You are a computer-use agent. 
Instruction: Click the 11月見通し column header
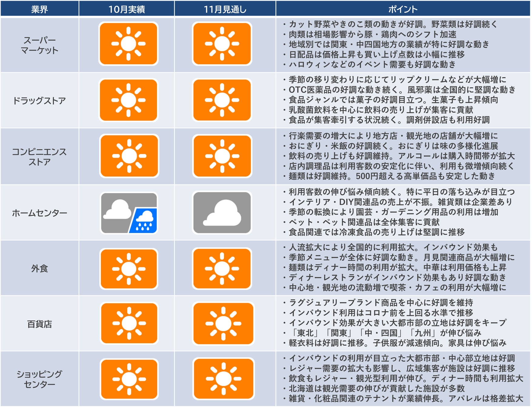pos(225,9)
